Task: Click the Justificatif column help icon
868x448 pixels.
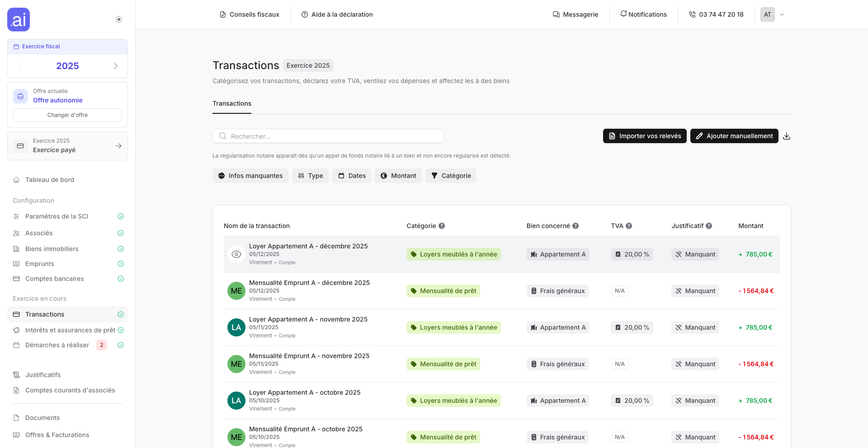Action: tap(709, 226)
